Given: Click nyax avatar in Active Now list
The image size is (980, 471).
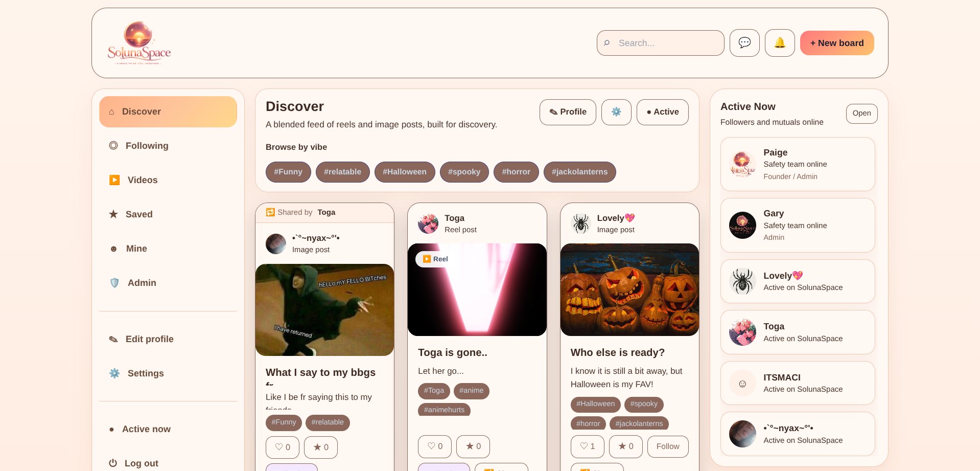Looking at the screenshot, I should tap(742, 434).
